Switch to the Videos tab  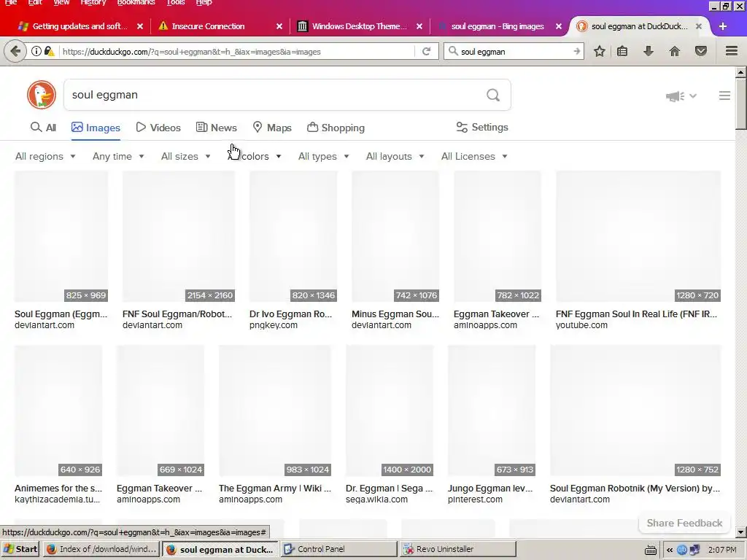tap(158, 128)
